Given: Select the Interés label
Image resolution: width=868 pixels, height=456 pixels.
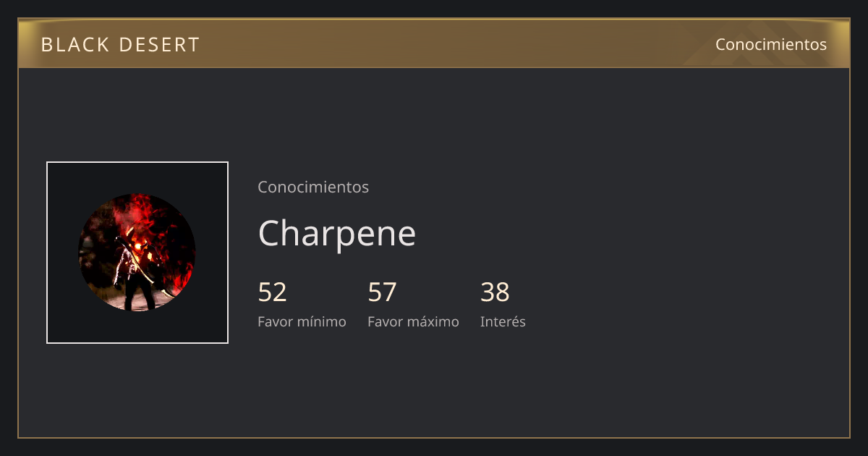Looking at the screenshot, I should 503,321.
